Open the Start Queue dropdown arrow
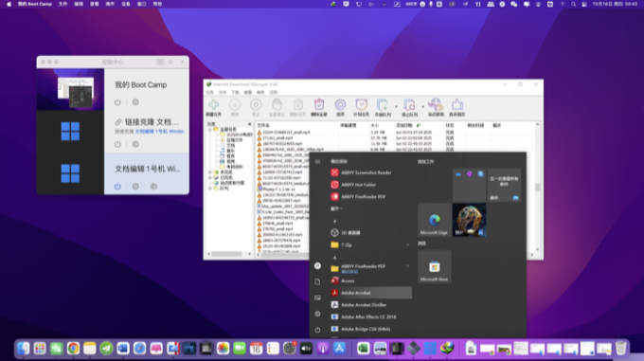 (396, 107)
